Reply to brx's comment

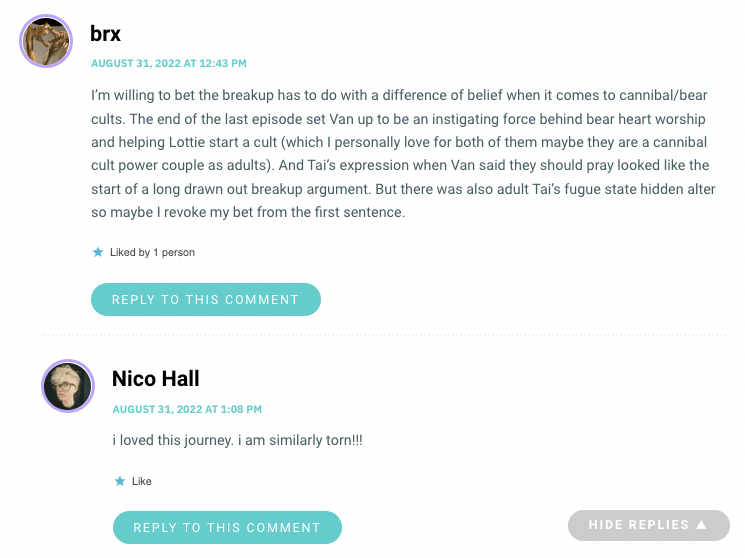[206, 299]
